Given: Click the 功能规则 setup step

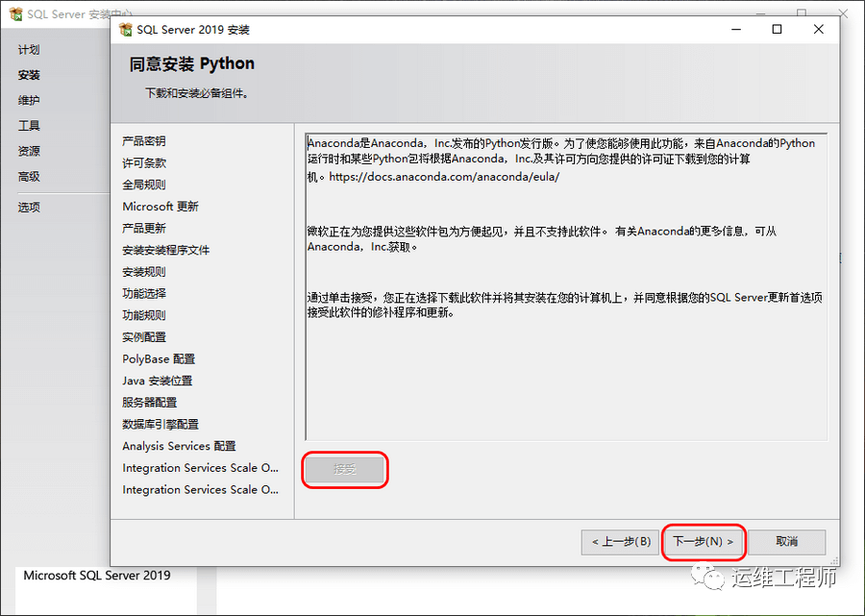Looking at the screenshot, I should (x=144, y=315).
